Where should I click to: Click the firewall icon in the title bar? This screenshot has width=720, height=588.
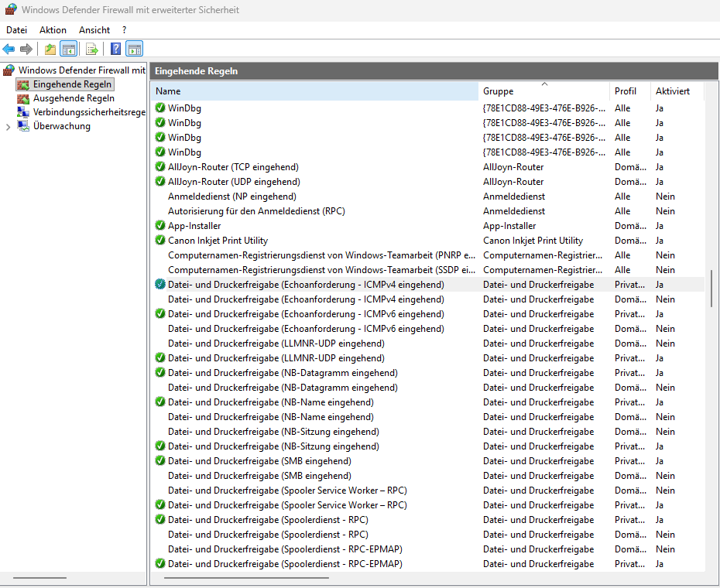[11, 9]
